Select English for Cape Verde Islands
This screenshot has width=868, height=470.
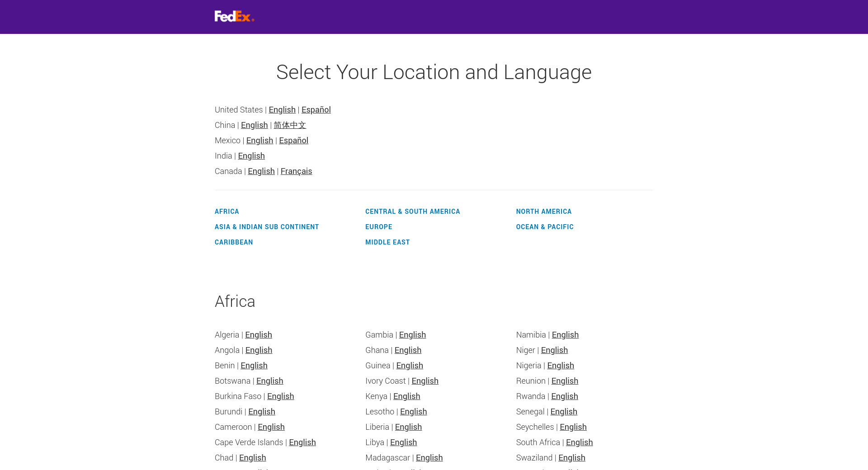[302, 442]
